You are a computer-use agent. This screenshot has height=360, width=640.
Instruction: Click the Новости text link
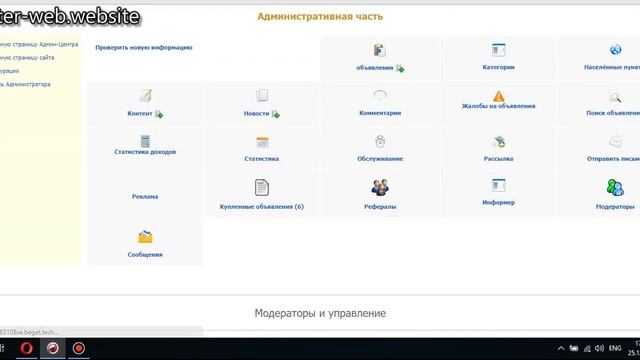[256, 113]
